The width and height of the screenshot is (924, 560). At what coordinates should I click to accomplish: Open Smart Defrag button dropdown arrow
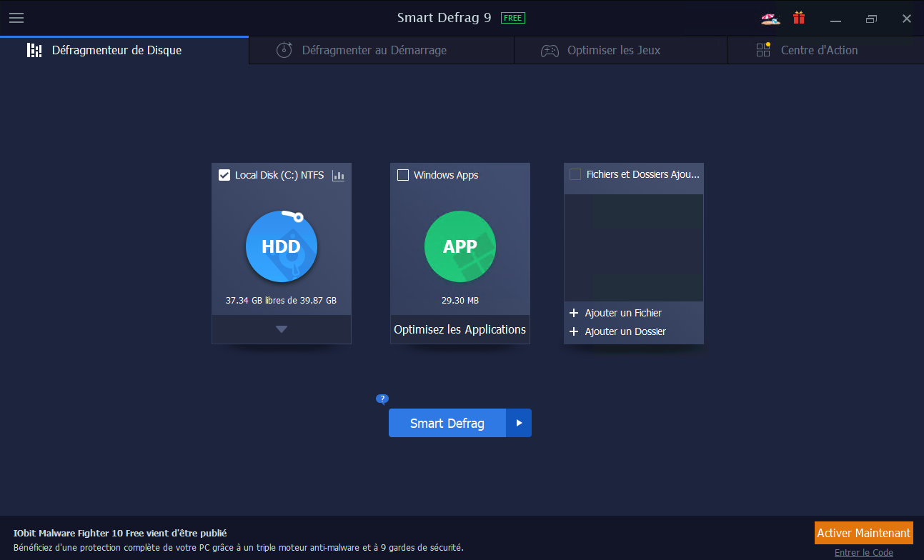[519, 423]
